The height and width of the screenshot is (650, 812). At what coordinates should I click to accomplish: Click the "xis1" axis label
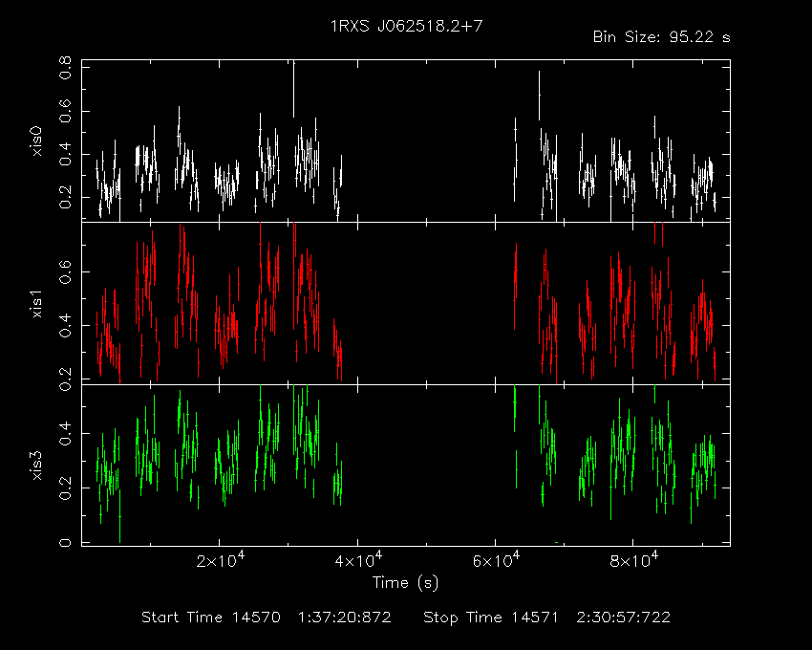click(36, 304)
